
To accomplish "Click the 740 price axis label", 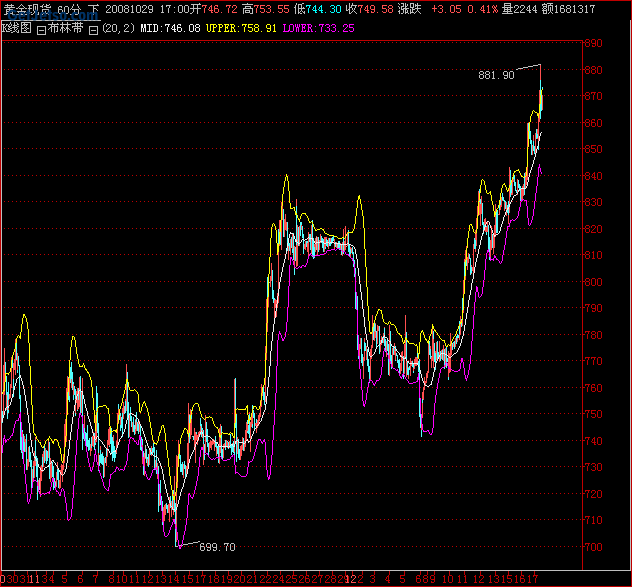I will (594, 441).
